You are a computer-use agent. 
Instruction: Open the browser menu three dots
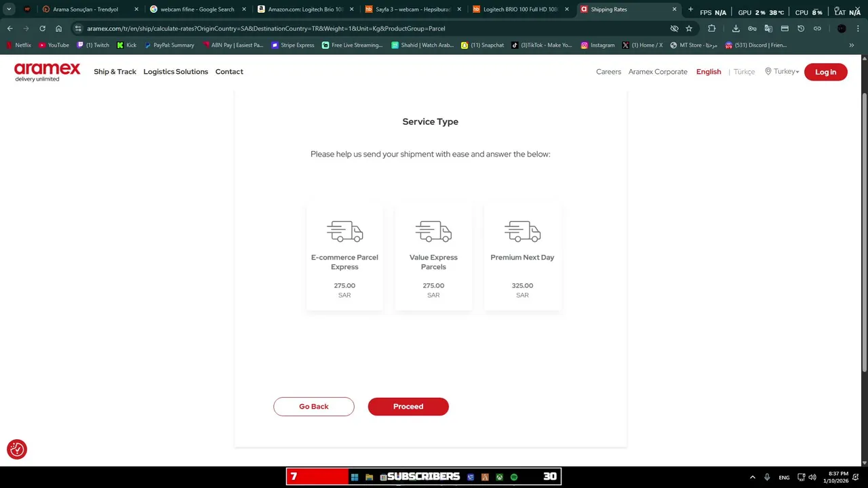pos(858,28)
